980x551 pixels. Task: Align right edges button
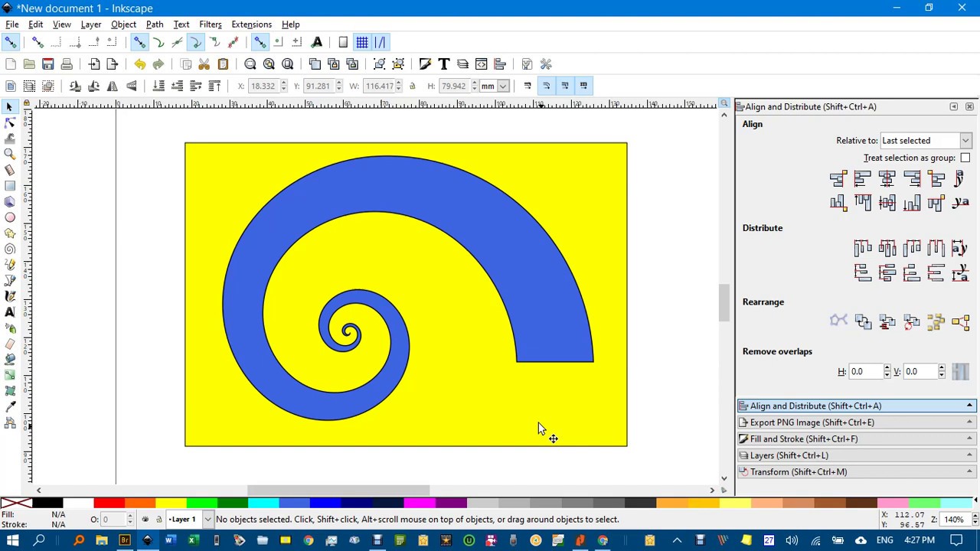912,179
